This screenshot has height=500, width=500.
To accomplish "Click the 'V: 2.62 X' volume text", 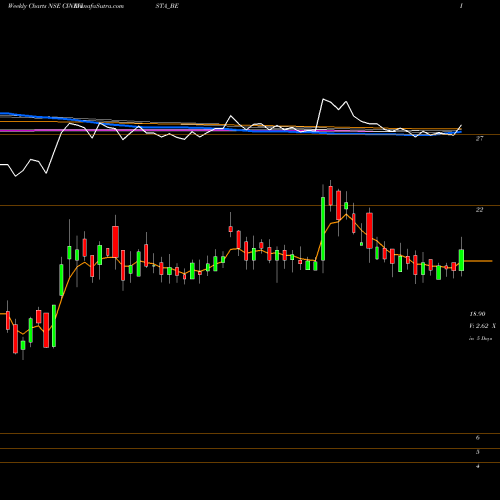I will point(482,326).
